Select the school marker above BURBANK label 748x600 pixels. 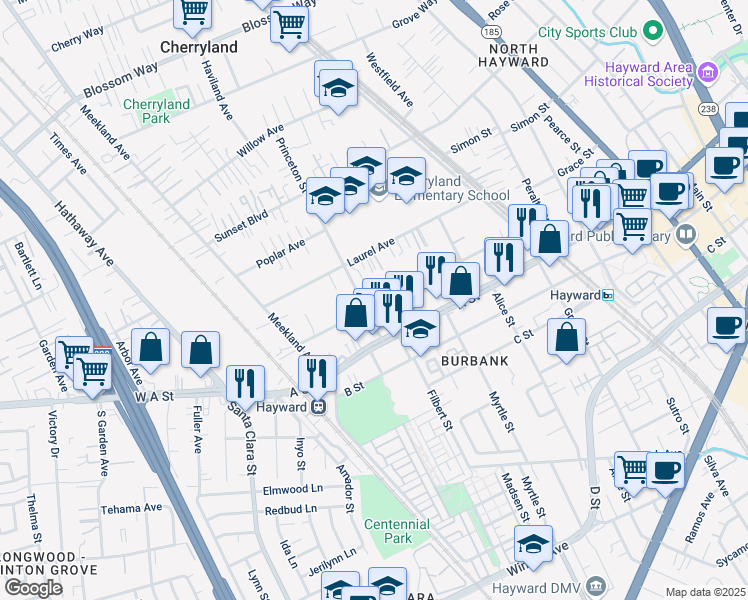click(x=420, y=333)
